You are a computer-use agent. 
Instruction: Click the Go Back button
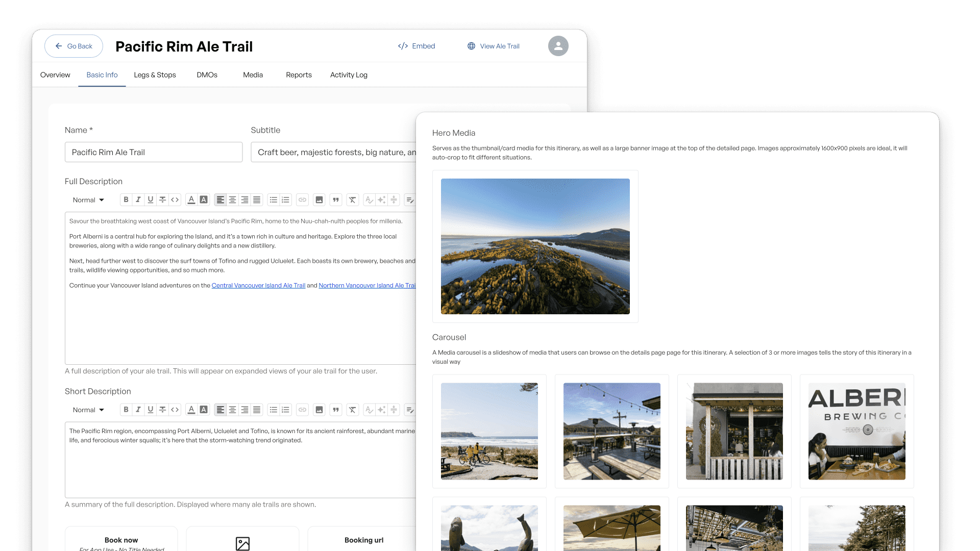74,46
